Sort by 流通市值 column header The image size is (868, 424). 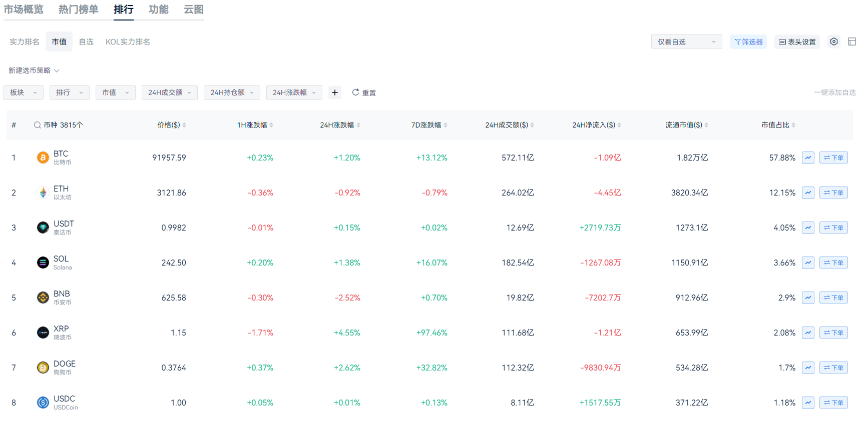pos(687,125)
